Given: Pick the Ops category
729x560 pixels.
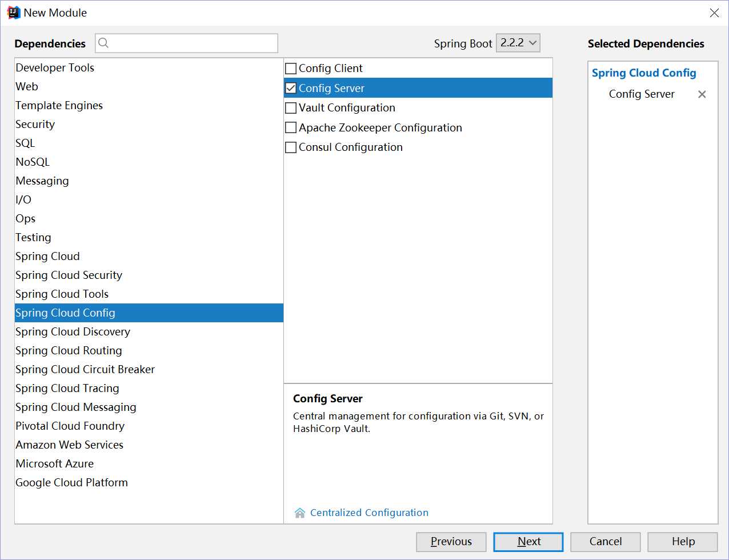Looking at the screenshot, I should 149,218.
